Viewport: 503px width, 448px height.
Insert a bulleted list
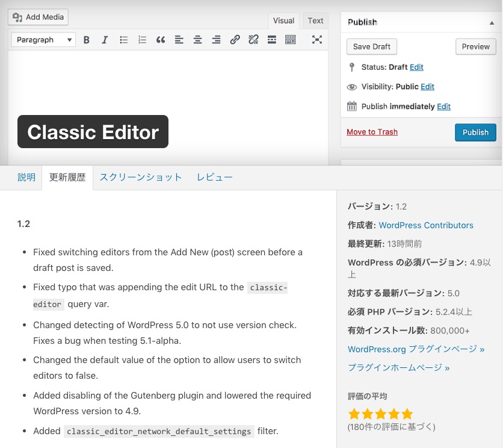coord(123,40)
